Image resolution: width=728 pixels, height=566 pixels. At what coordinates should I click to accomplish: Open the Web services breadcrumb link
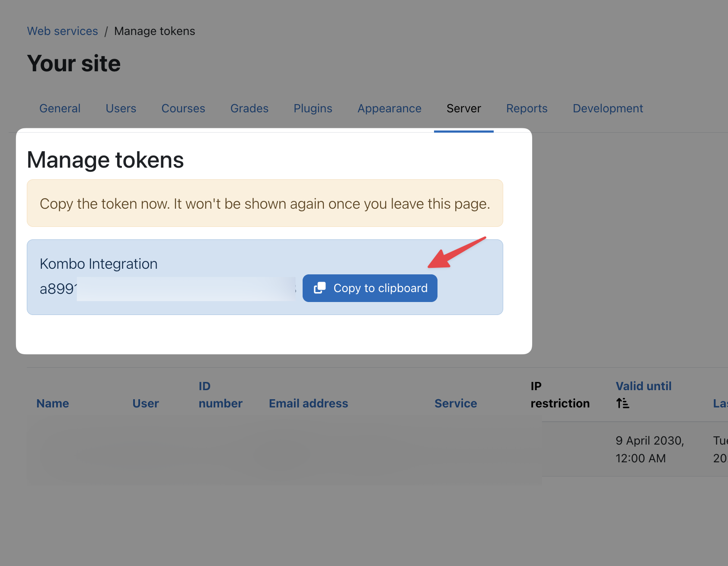click(x=62, y=31)
